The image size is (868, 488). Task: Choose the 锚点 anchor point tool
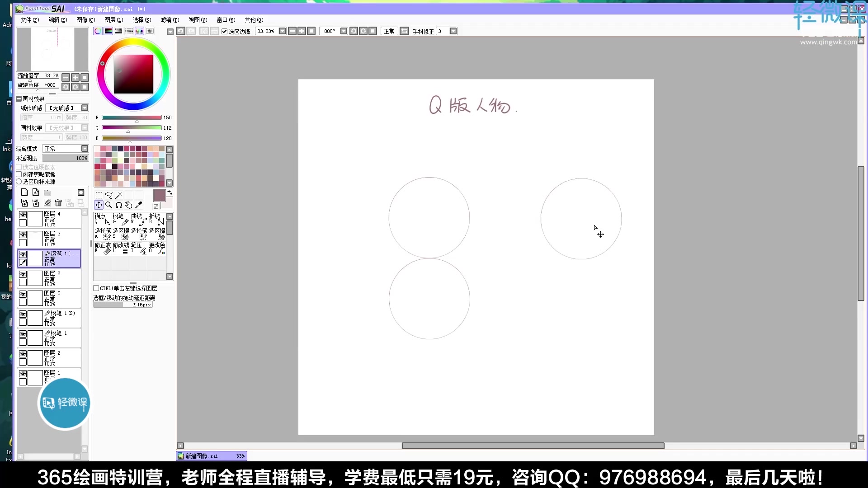pyautogui.click(x=103, y=219)
